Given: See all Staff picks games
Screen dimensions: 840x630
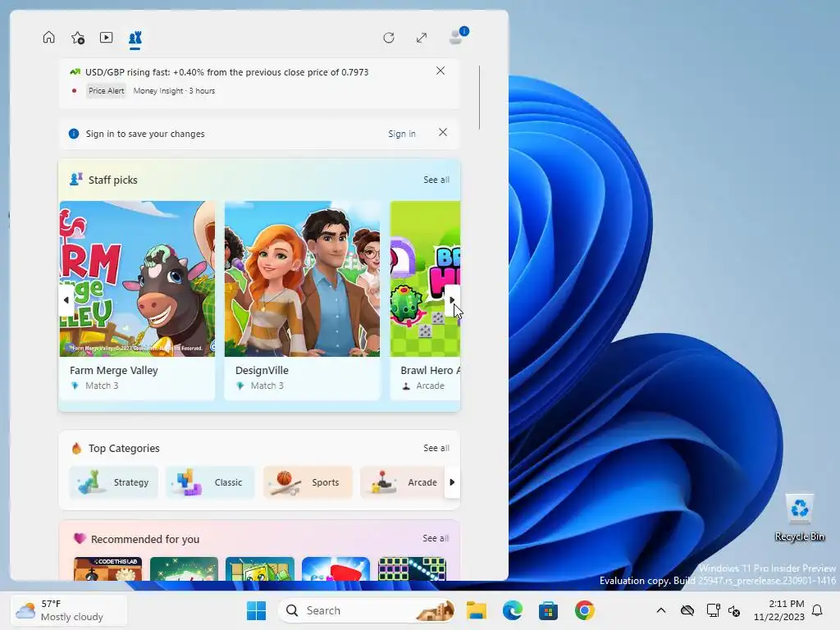Looking at the screenshot, I should tap(436, 180).
